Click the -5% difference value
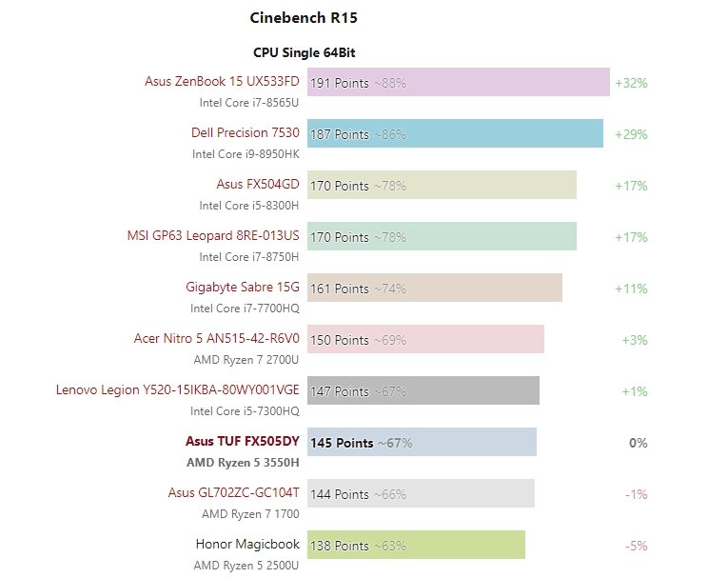728x578 pixels. tap(636, 546)
